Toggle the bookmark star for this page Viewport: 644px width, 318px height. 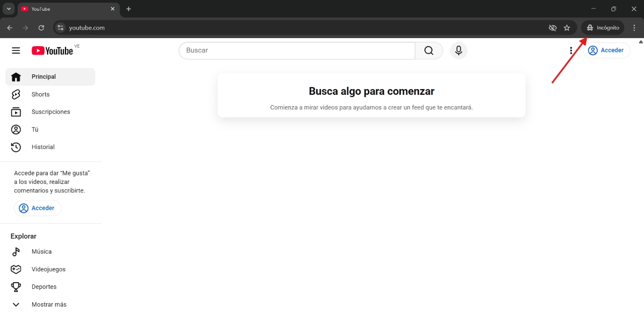tap(567, 27)
